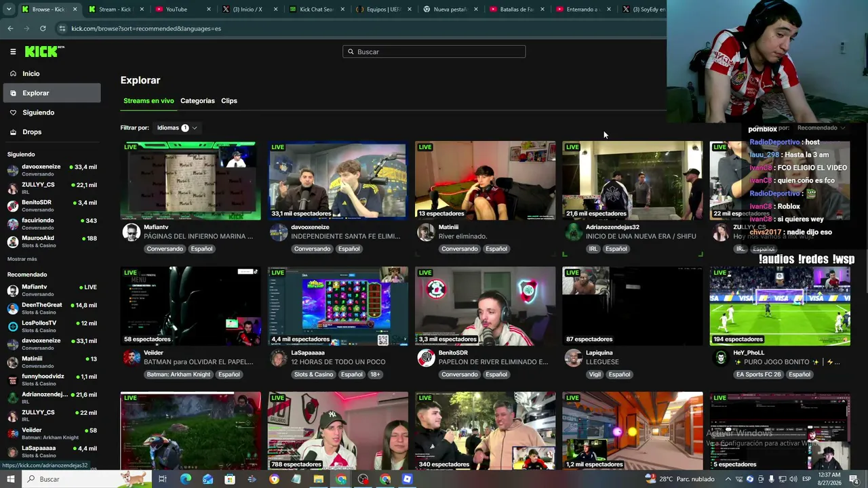The height and width of the screenshot is (488, 868).
Task: Click the Batman: Arkham Knight category tag
Action: click(x=179, y=374)
